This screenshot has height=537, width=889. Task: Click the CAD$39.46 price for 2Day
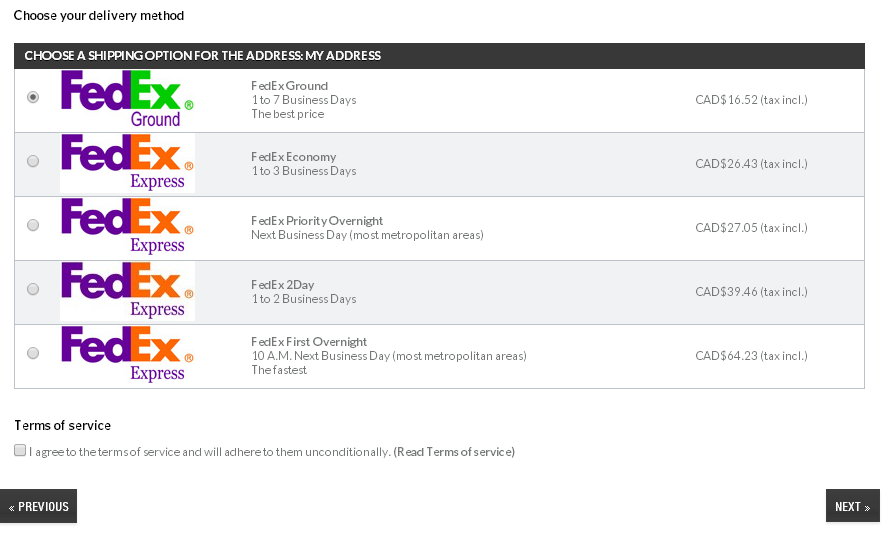point(751,292)
